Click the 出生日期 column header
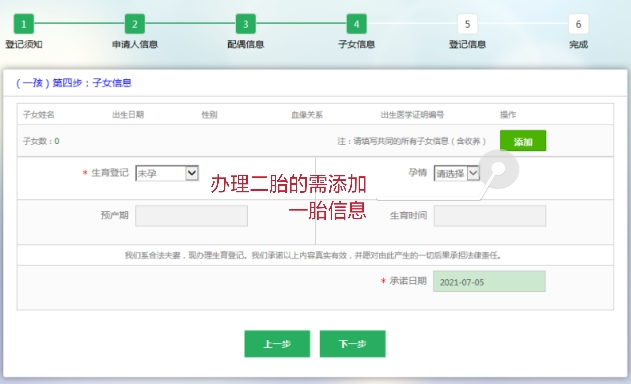The image size is (631, 384). [128, 115]
